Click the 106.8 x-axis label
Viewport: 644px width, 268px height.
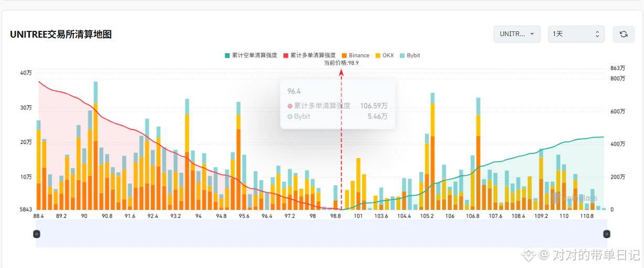(472, 216)
